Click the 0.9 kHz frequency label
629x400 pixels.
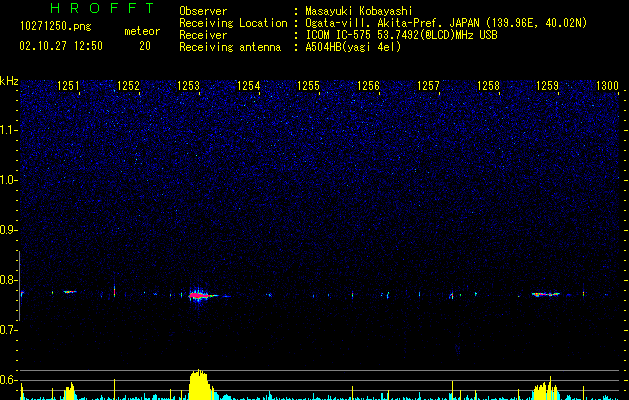click(7, 230)
